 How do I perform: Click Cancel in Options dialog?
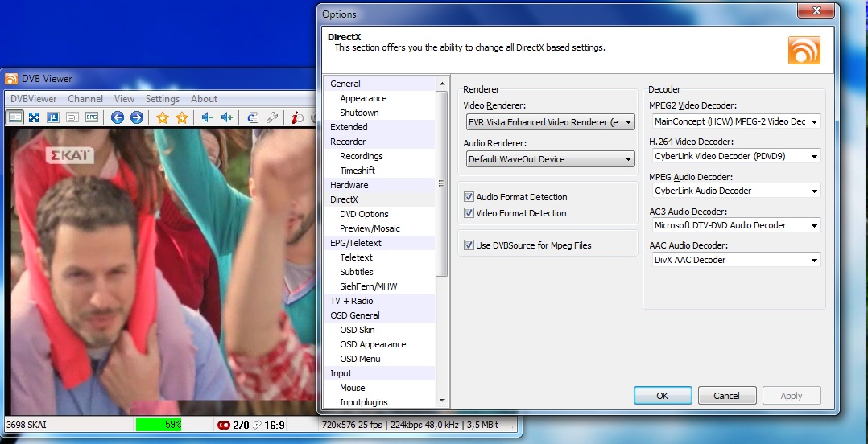point(727,396)
